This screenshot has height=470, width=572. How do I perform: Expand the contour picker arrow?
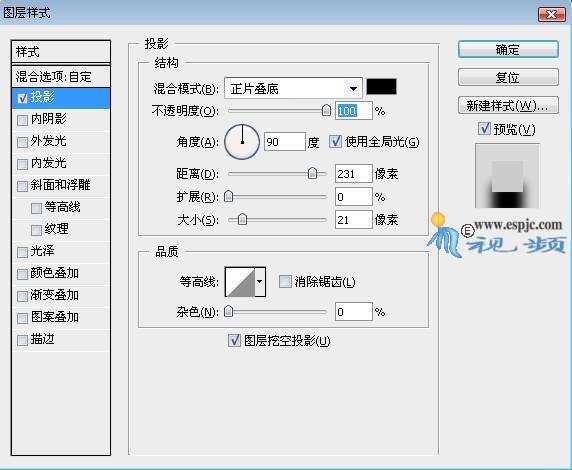[260, 281]
